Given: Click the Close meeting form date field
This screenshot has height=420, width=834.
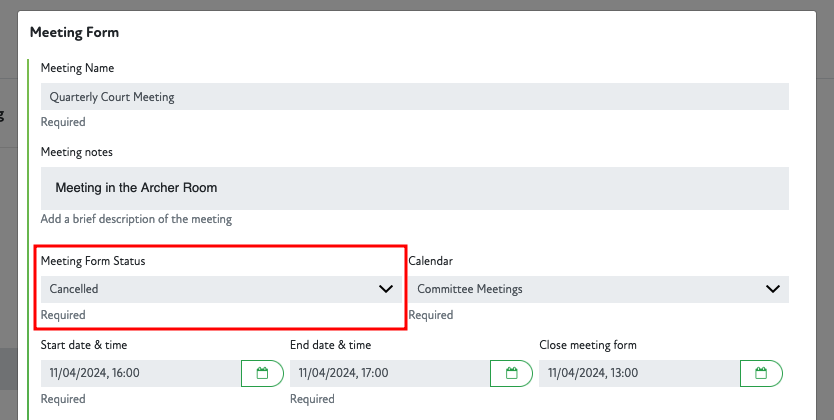Looking at the screenshot, I should [638, 373].
